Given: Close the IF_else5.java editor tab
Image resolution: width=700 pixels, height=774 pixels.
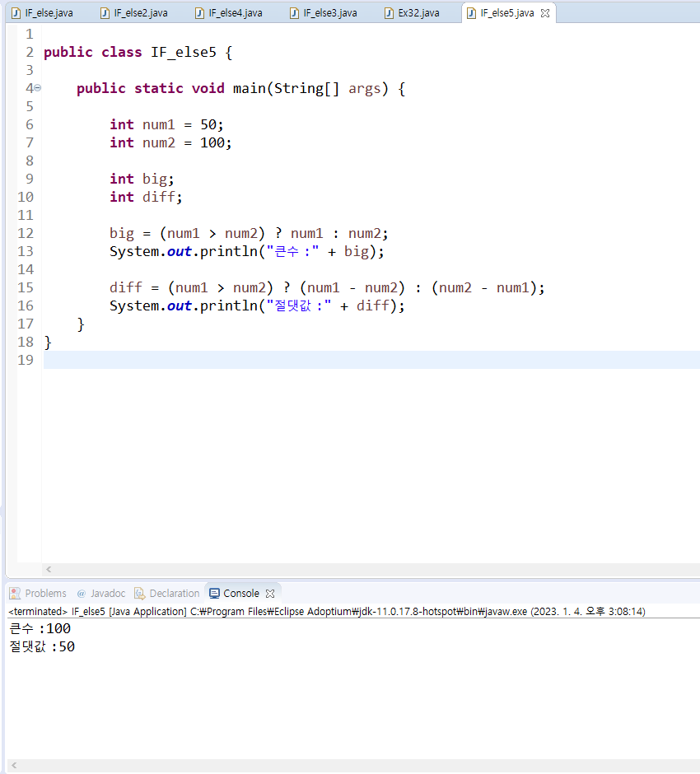Looking at the screenshot, I should tap(545, 13).
